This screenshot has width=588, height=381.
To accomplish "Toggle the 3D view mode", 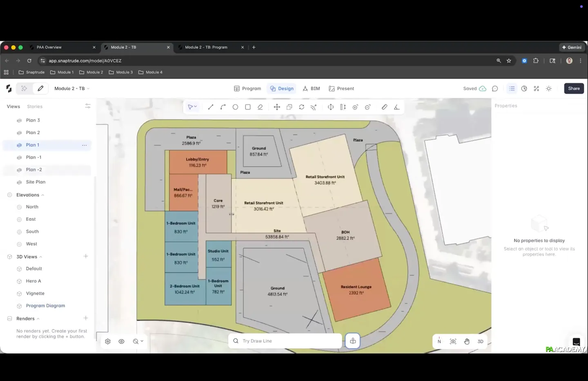I will [480, 341].
